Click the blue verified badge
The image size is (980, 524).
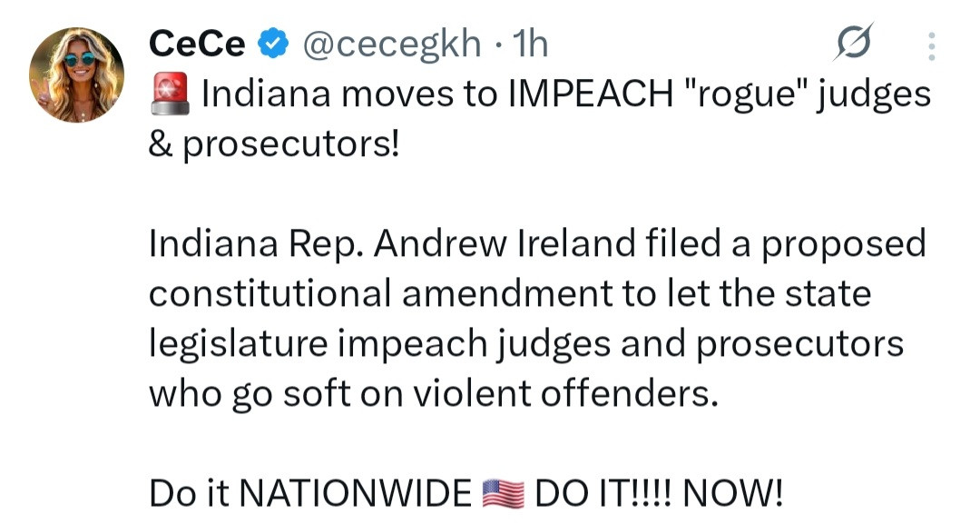(272, 43)
